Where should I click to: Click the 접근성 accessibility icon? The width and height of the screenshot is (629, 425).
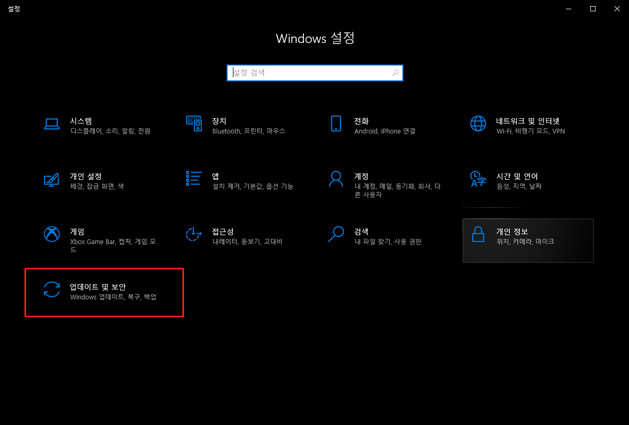tap(194, 234)
